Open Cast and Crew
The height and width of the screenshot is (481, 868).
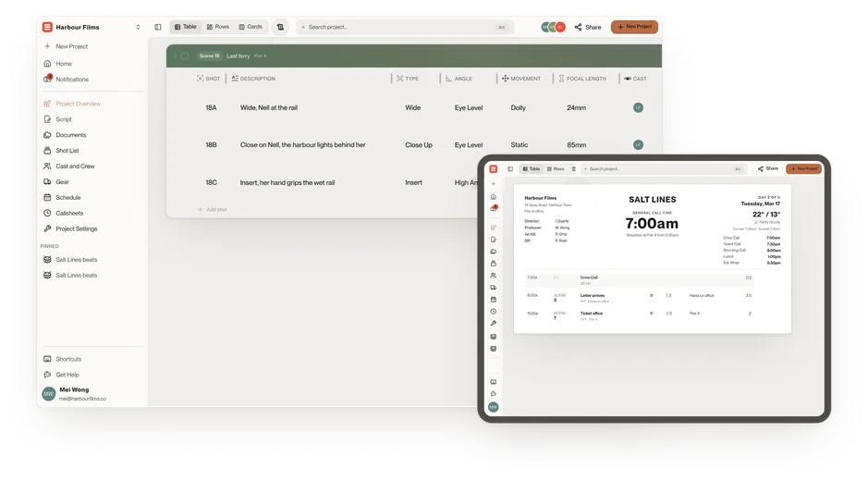click(x=69, y=166)
